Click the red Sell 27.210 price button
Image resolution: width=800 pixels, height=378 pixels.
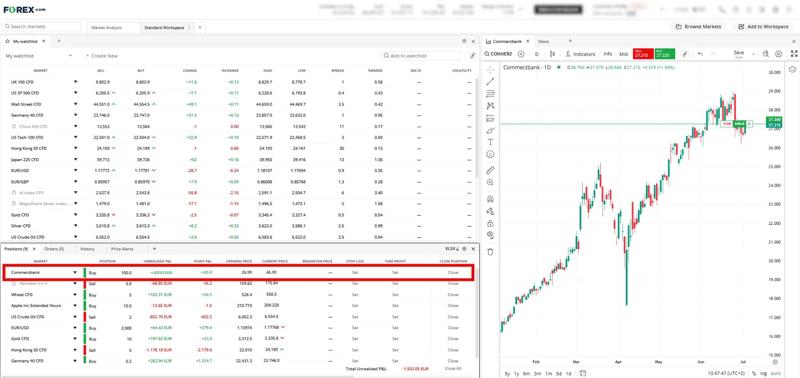click(642, 54)
